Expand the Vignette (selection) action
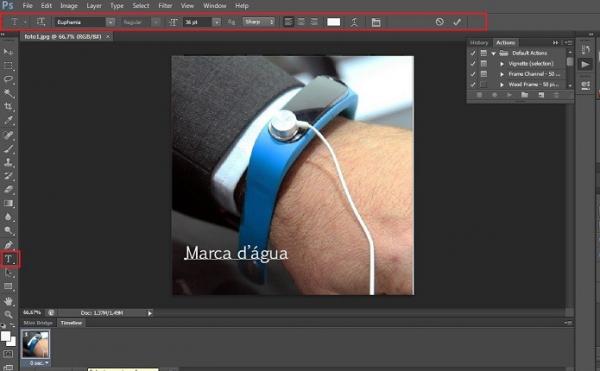600x371 pixels. 502,64
